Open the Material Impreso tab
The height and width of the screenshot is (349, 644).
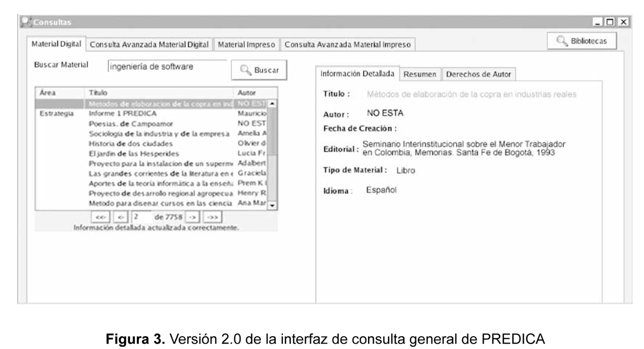(x=246, y=44)
